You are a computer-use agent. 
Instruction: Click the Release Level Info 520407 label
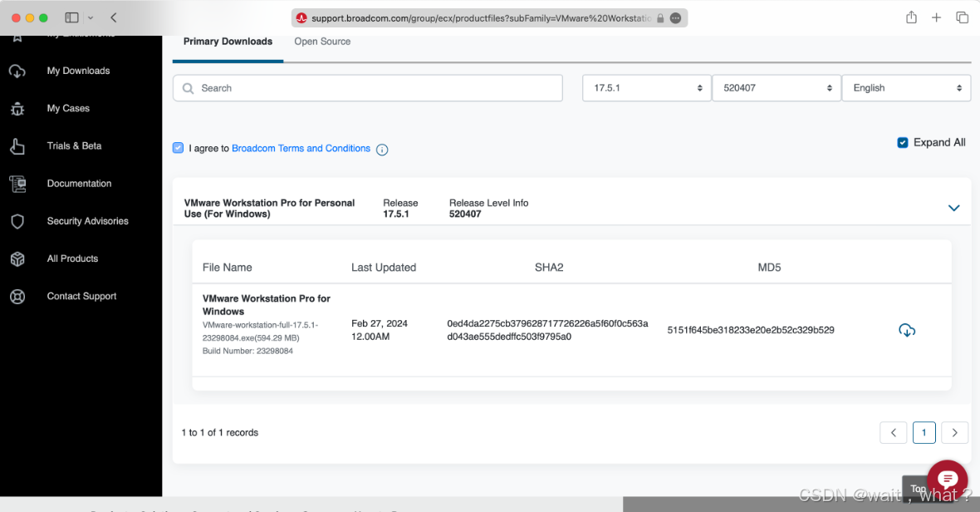[x=488, y=208]
